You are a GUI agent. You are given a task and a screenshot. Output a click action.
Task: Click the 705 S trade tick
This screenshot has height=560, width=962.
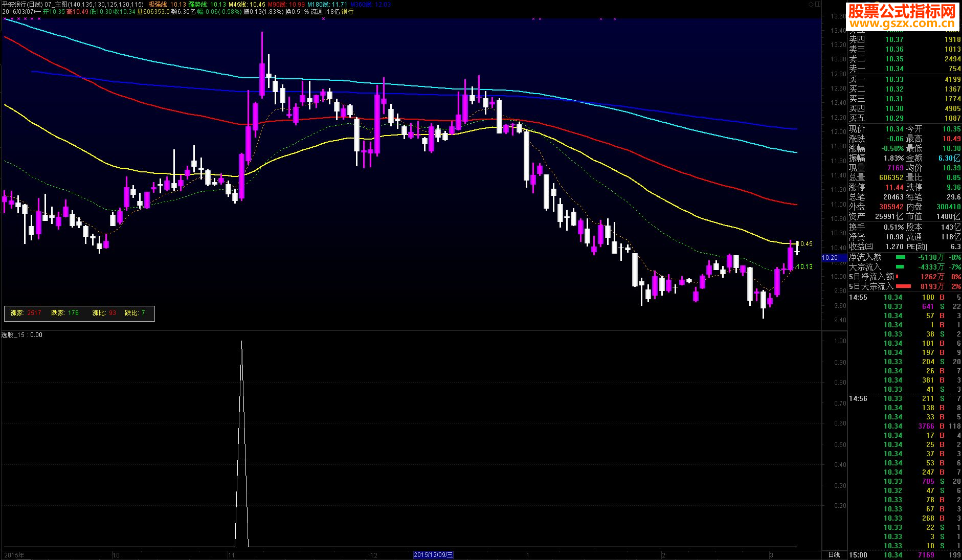tap(922, 481)
